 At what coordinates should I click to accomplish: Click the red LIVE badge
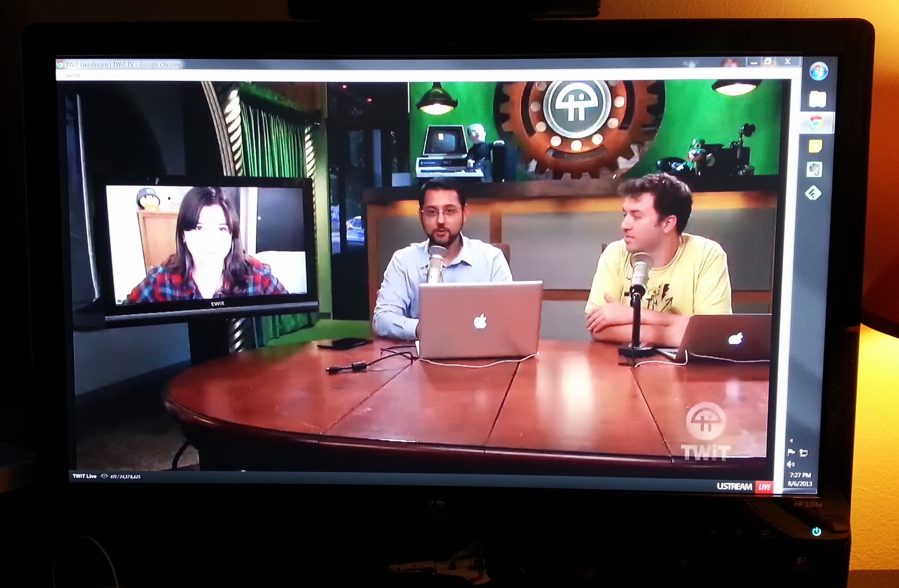[x=764, y=487]
